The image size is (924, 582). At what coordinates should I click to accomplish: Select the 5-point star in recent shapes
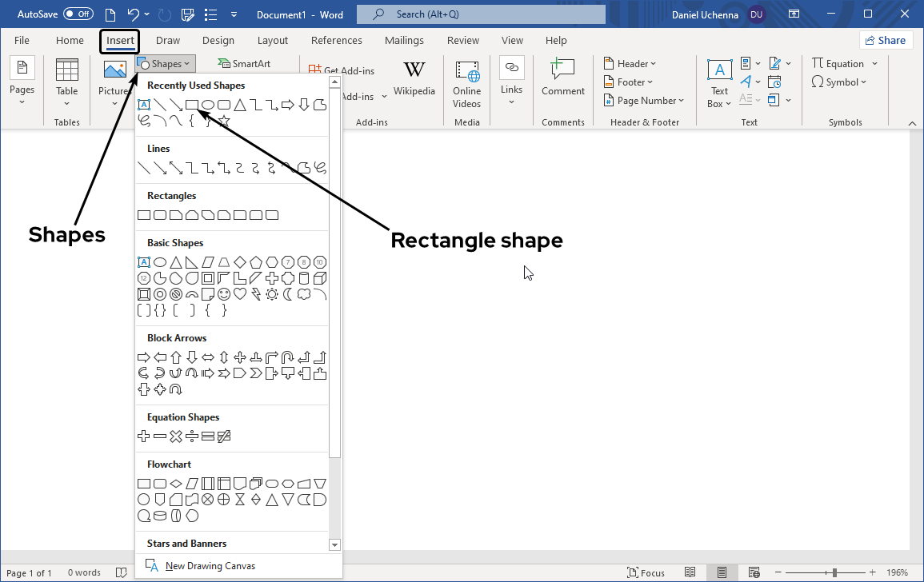(224, 121)
